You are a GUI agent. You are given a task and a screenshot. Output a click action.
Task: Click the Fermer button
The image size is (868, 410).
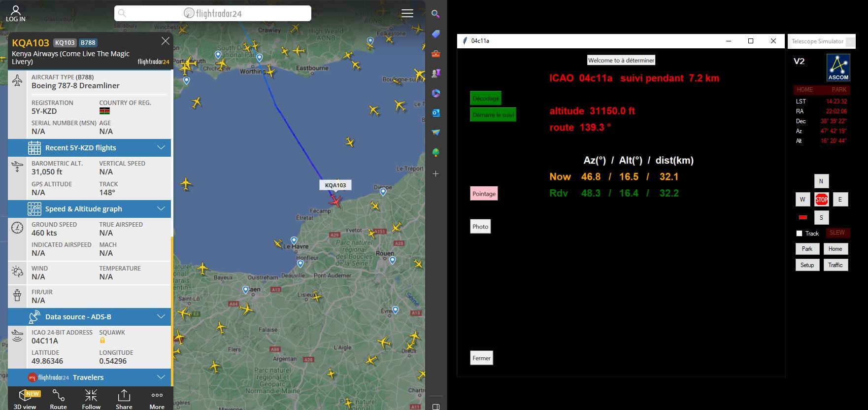(x=481, y=358)
